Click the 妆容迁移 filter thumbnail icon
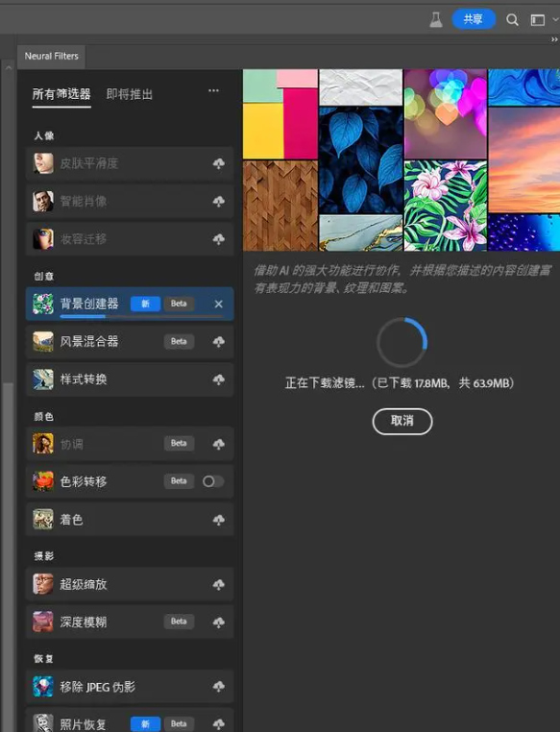The height and width of the screenshot is (732, 560). pos(43,239)
